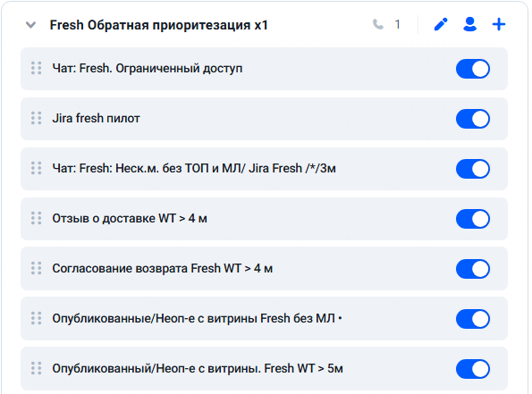The width and height of the screenshot is (532, 394).
Task: Click drag handle of 'Jira fresh пилот' row
Action: pyautogui.click(x=37, y=118)
